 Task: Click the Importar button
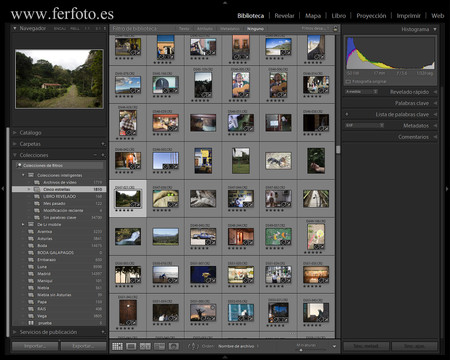point(35,346)
